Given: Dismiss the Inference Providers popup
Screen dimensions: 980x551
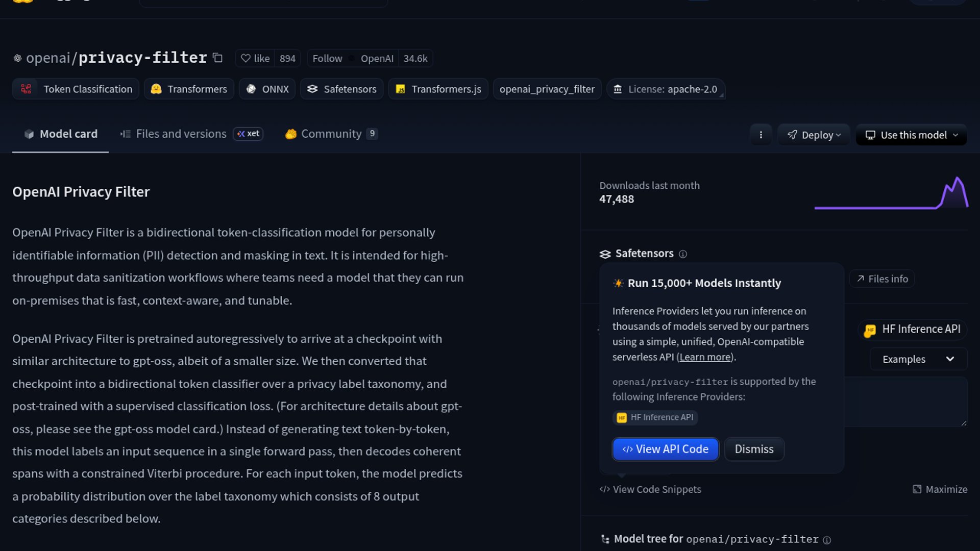Looking at the screenshot, I should coord(754,449).
